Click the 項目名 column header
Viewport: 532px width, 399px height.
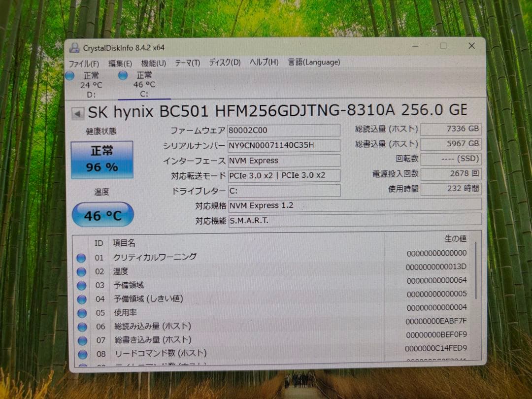(x=124, y=243)
